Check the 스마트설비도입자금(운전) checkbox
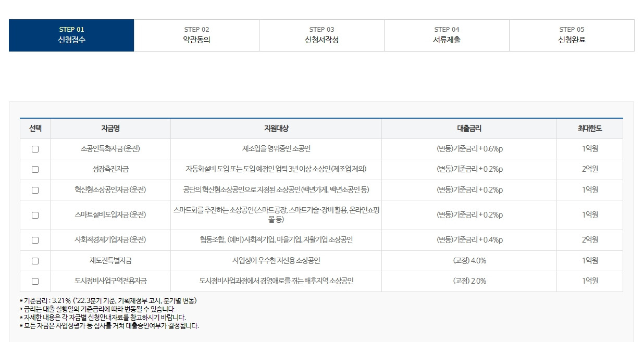This screenshot has width=644, height=342. (x=35, y=215)
